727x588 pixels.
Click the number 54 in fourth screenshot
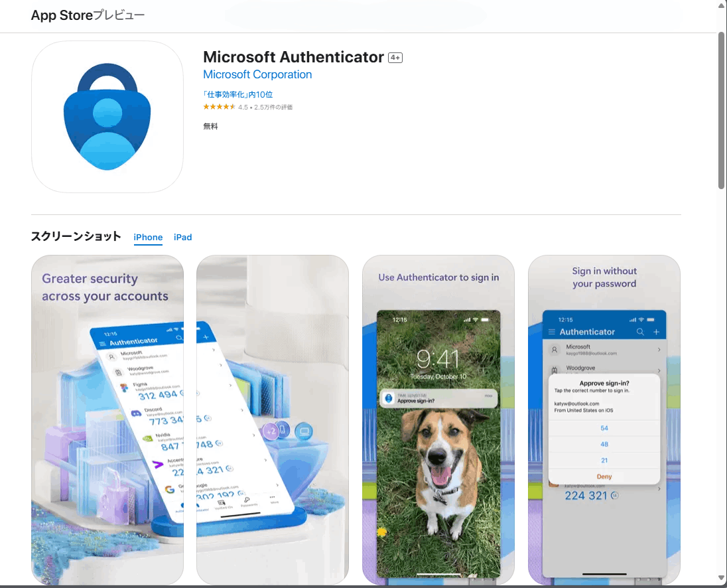[x=604, y=428]
